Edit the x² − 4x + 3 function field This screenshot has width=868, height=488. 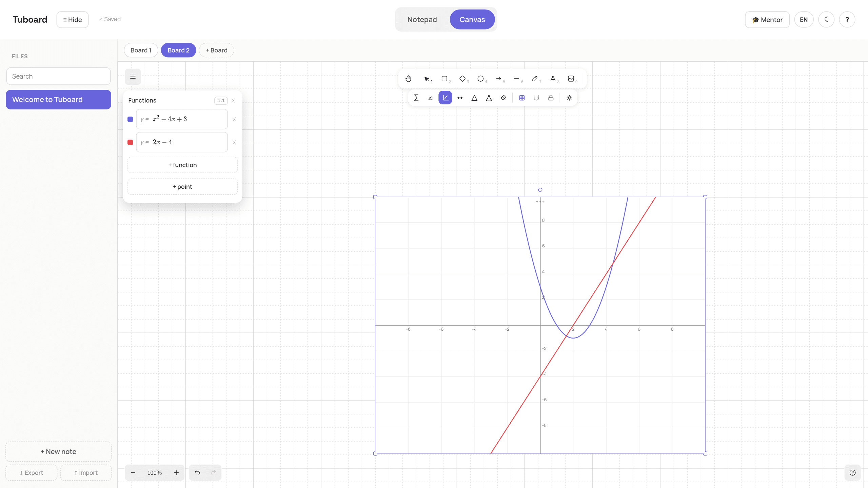click(182, 119)
